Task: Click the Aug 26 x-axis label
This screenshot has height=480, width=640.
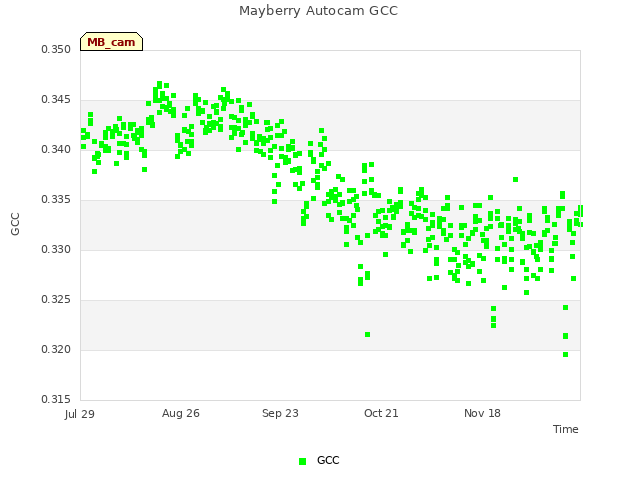Action: (x=181, y=413)
